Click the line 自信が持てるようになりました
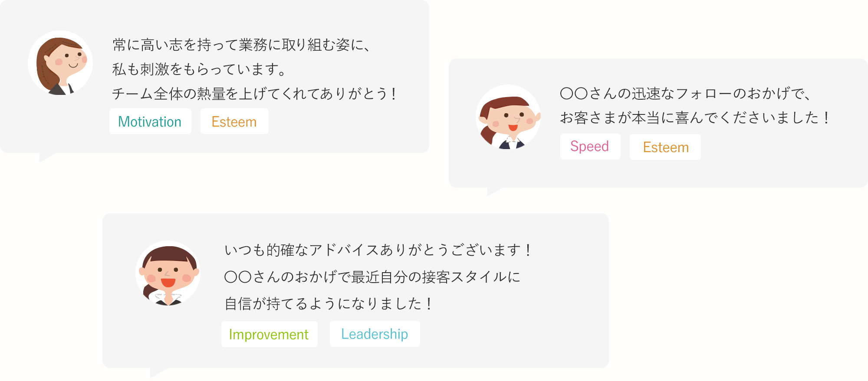The width and height of the screenshot is (868, 381). pos(328,303)
